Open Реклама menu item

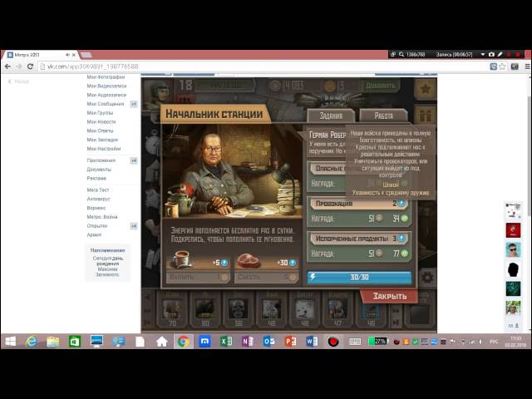click(96, 178)
